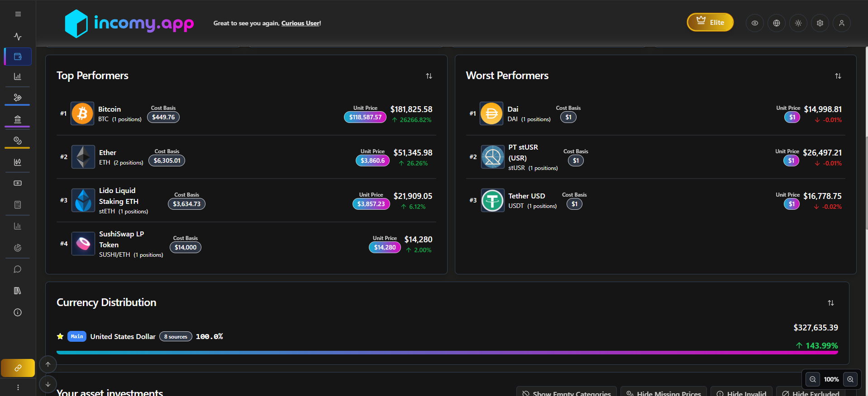Open the settings gear in header
Image resolution: width=868 pixels, height=396 pixels.
(820, 23)
